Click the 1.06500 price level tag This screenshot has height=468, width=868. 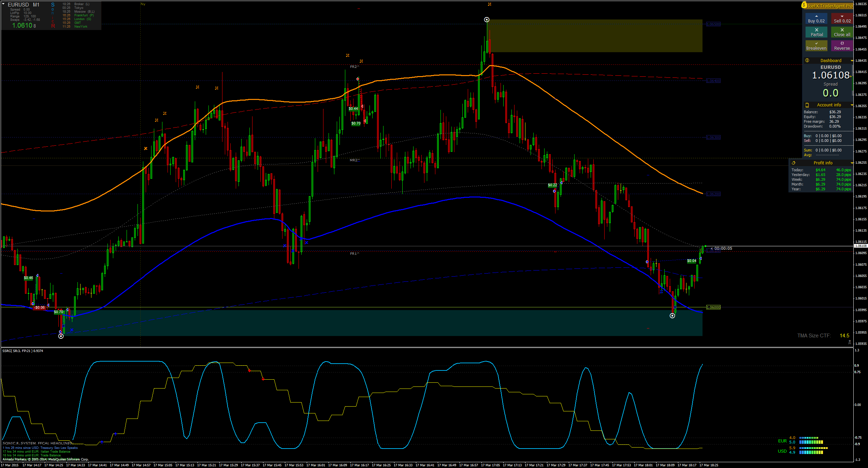[713, 24]
